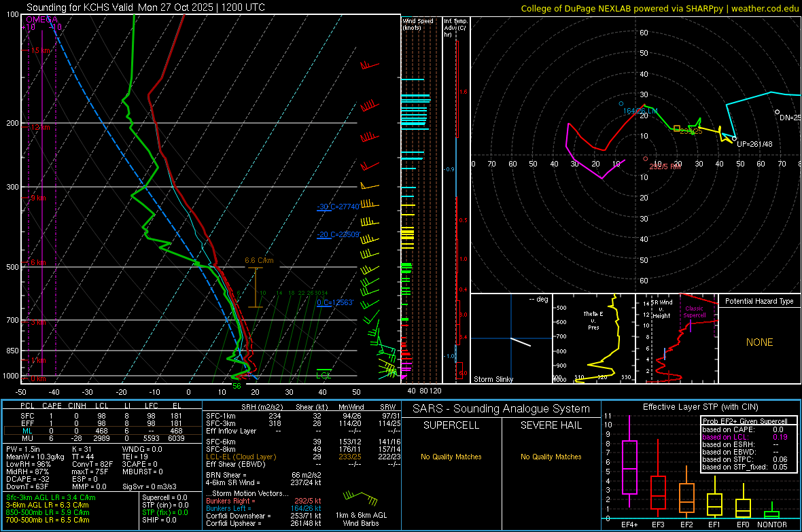802x532 pixels.
Task: Click No Quality Matches under SEVERE HAIL
Action: (x=551, y=457)
